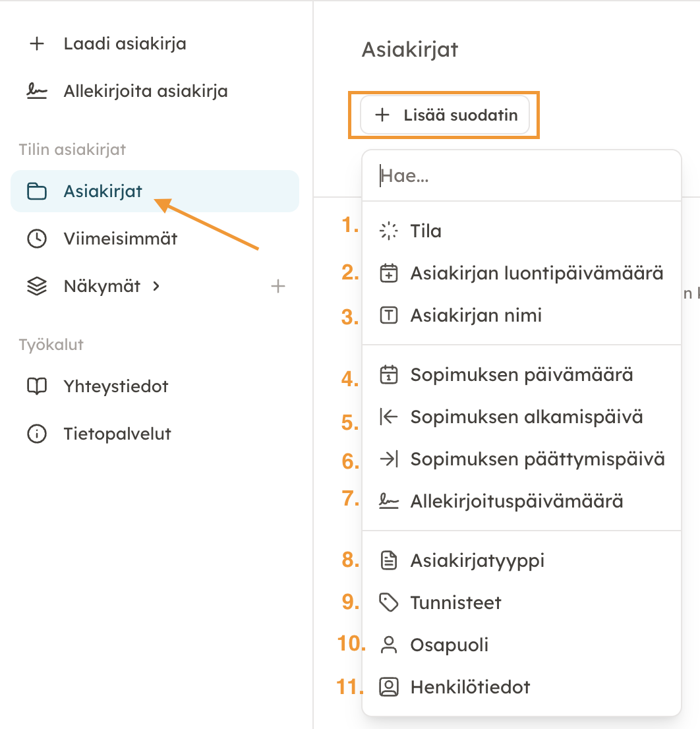The width and height of the screenshot is (700, 729).
Task: Filter by Osapuoli
Action: click(450, 645)
